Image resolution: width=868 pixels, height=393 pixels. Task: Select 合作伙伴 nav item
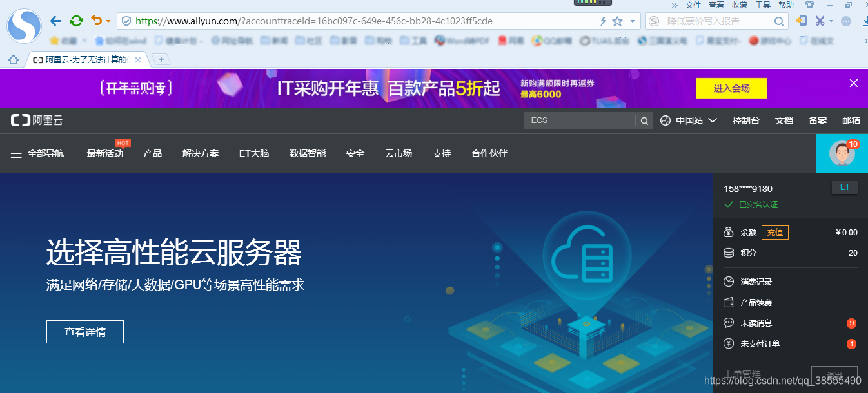pyautogui.click(x=489, y=153)
